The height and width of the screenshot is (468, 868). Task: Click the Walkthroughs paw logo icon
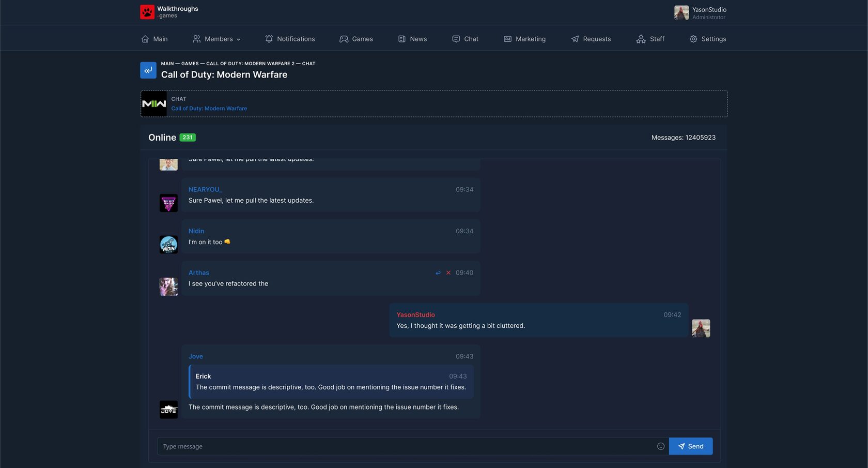(x=147, y=12)
